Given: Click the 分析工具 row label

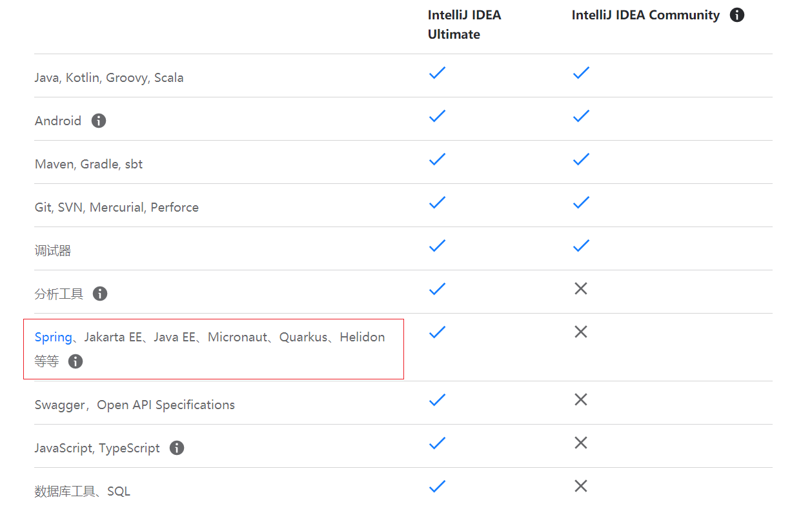Looking at the screenshot, I should (x=59, y=294).
